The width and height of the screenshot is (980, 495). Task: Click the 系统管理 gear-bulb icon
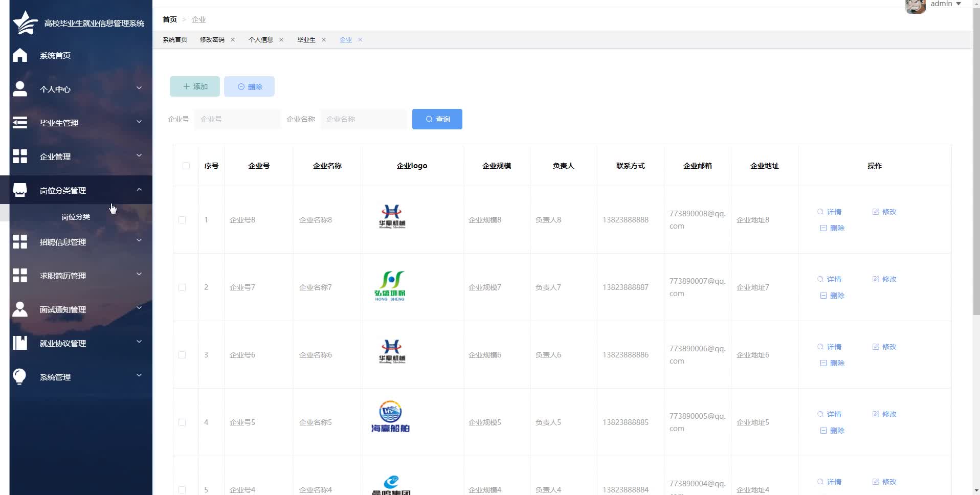click(19, 376)
